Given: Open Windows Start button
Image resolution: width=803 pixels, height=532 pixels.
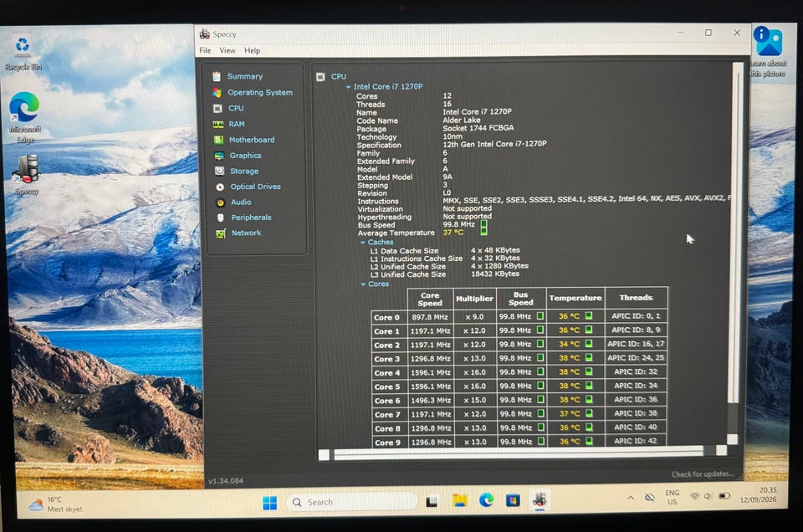Looking at the screenshot, I should coord(270,503).
